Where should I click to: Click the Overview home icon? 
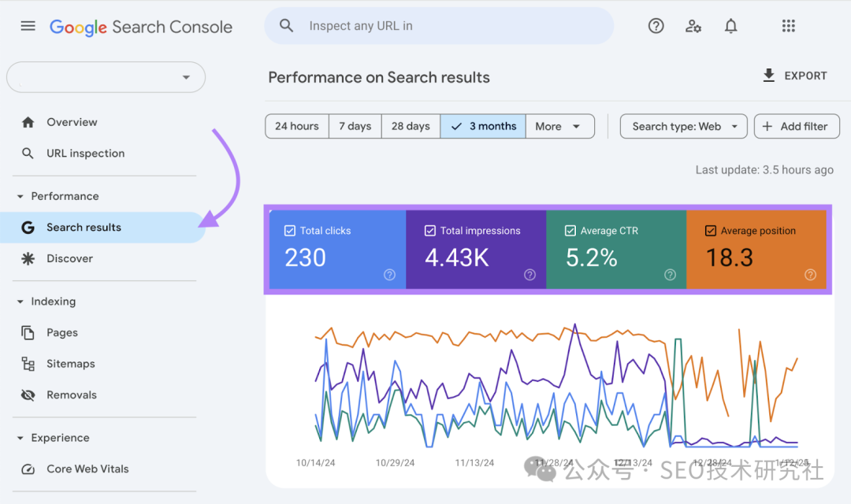(x=28, y=122)
